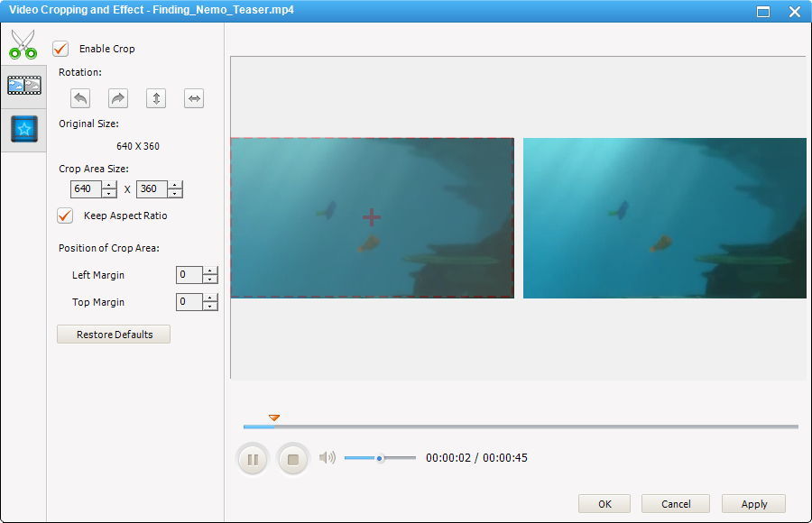Viewport: 812px width, 523px height.
Task: Uncheck Keep Aspect Ratio
Action: click(64, 216)
